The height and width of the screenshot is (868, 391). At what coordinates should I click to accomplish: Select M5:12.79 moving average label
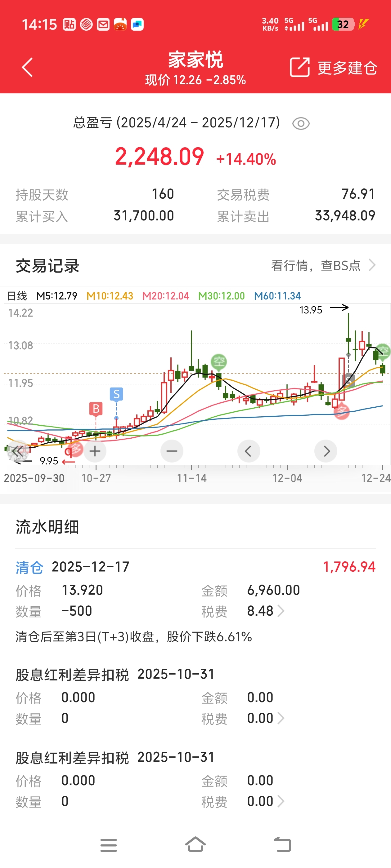(x=57, y=296)
